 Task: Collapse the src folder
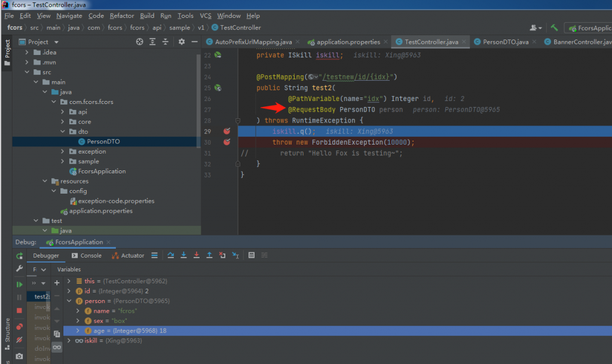[26, 72]
